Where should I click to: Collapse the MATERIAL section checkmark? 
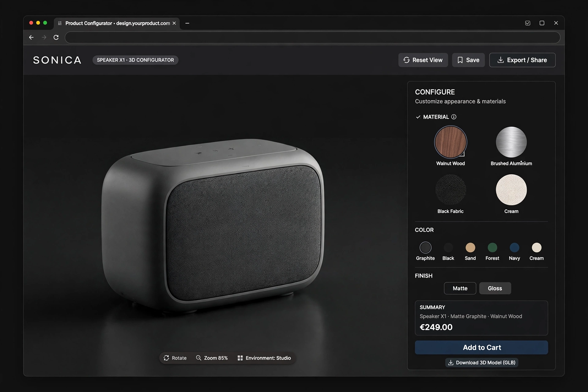(x=418, y=117)
